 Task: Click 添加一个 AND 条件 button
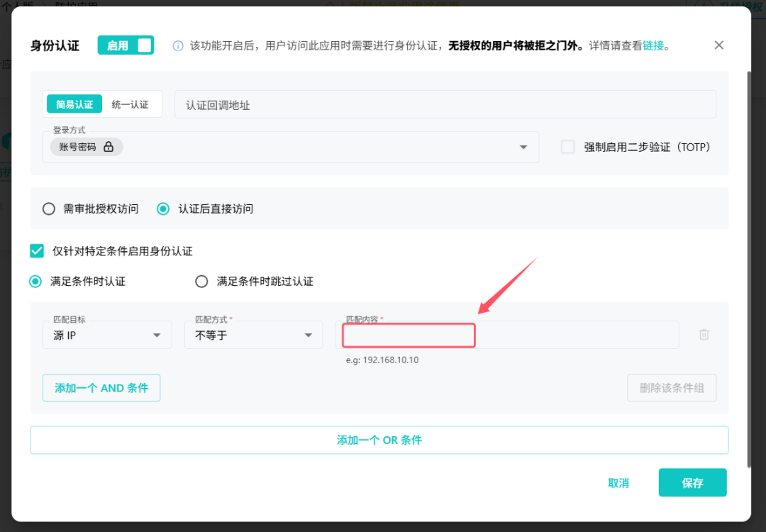point(101,388)
